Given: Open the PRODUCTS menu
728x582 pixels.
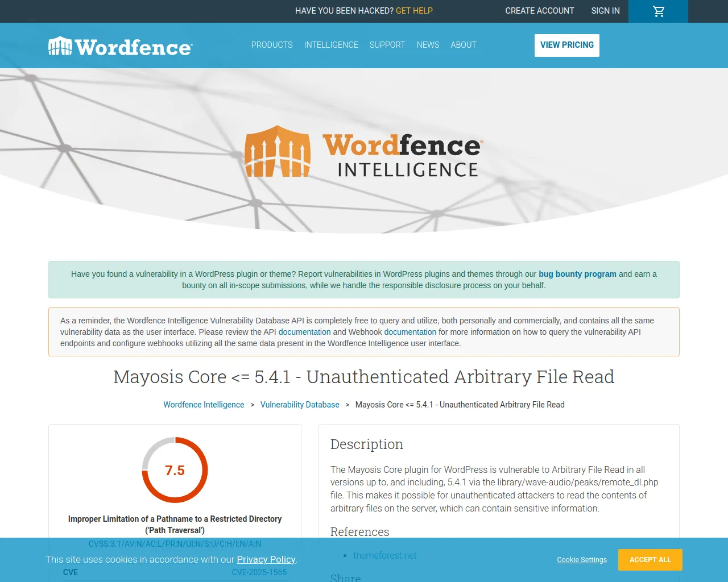Looking at the screenshot, I should pyautogui.click(x=272, y=45).
